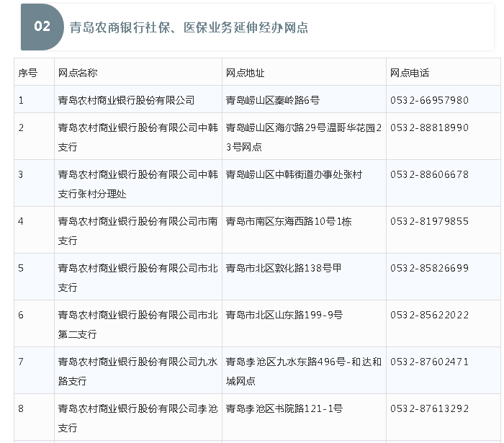Click sequence number 6 cell
The width and height of the screenshot is (504, 443).
34,323
